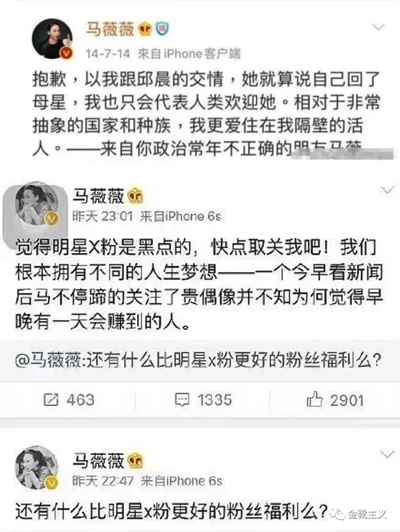Tap the repost icon showing 463

pos(51,400)
